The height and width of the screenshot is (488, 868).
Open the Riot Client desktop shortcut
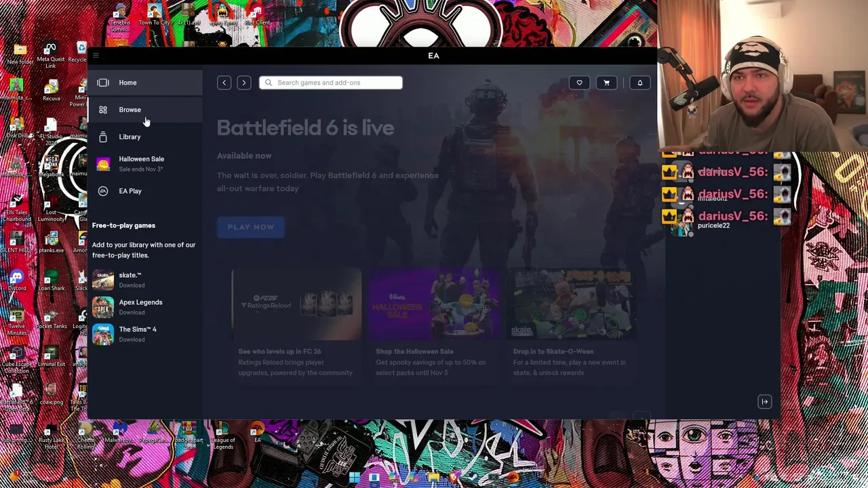(x=256, y=15)
